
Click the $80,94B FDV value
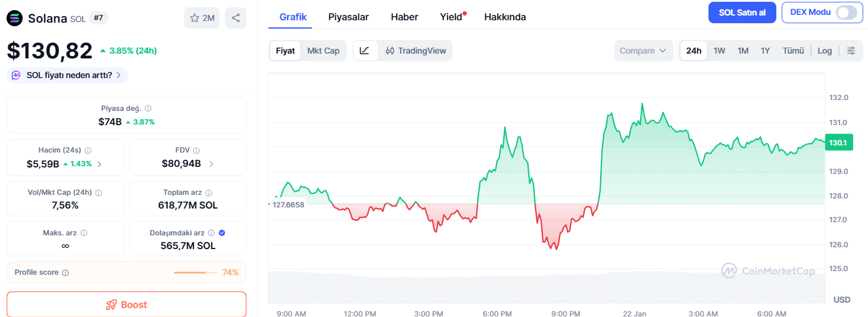click(181, 163)
